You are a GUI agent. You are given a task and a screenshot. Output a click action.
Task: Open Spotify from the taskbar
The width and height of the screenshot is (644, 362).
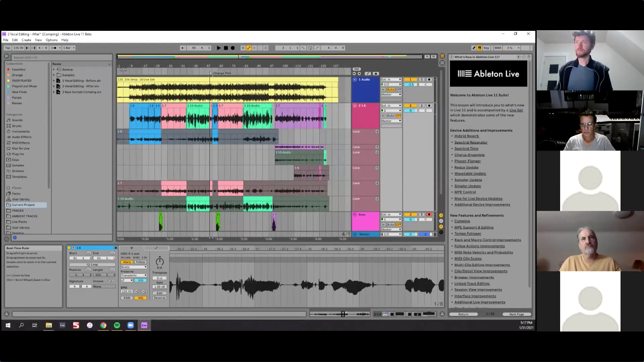click(117, 325)
